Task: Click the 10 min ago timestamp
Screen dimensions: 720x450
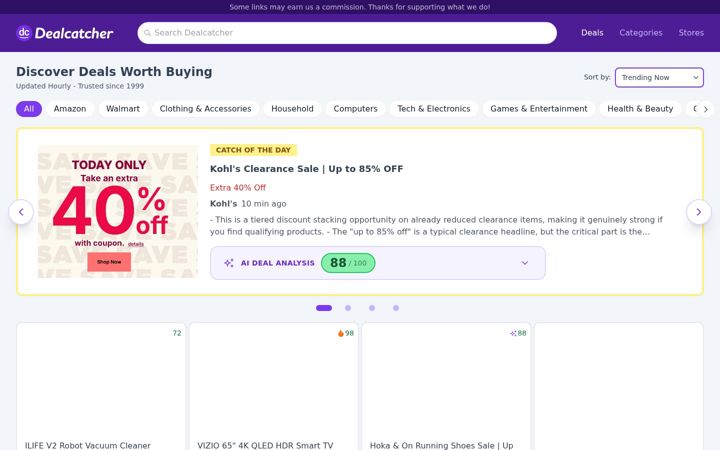Action: pyautogui.click(x=264, y=204)
